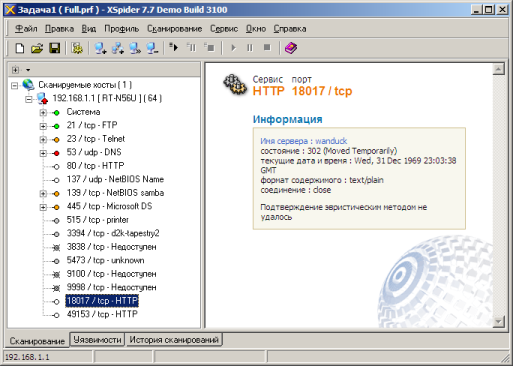
Task: Select 515 / tcp - printer item
Action: [98, 220]
